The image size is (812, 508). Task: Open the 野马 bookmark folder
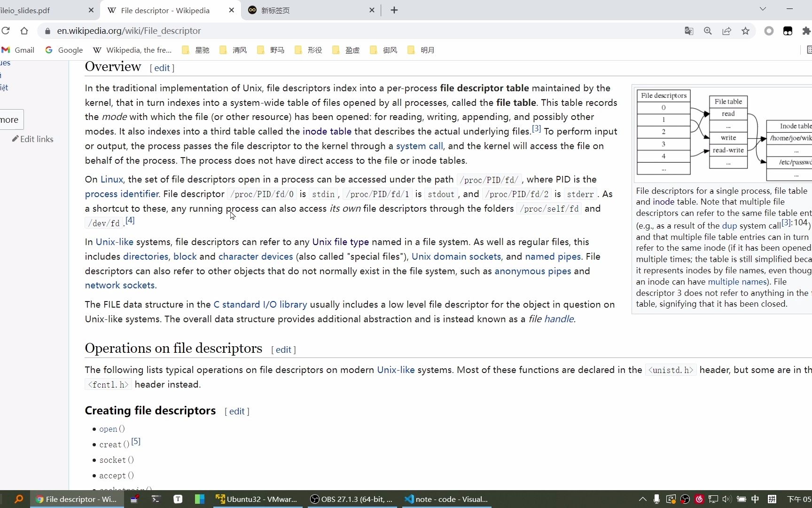pyautogui.click(x=271, y=50)
